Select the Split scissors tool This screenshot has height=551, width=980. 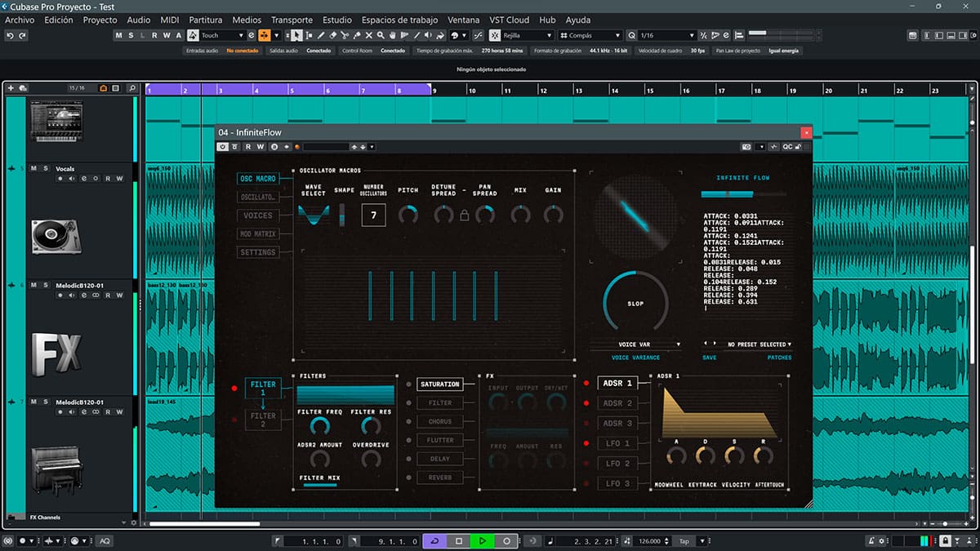(x=345, y=35)
